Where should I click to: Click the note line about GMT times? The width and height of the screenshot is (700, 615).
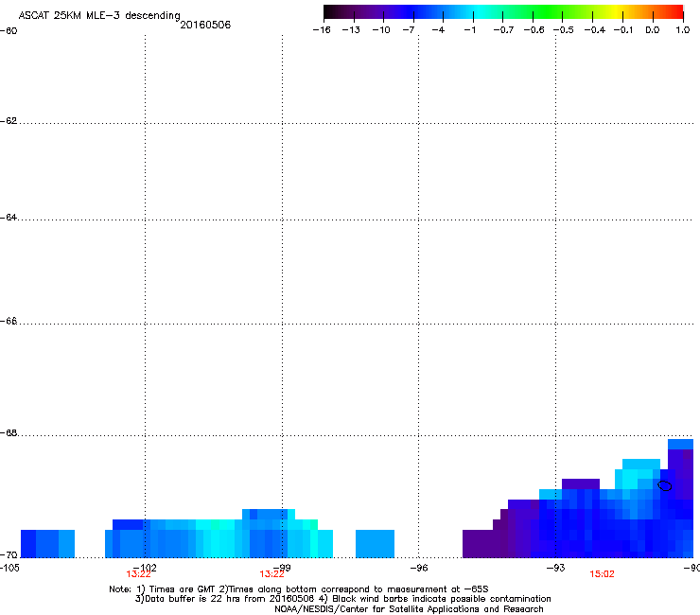299,589
